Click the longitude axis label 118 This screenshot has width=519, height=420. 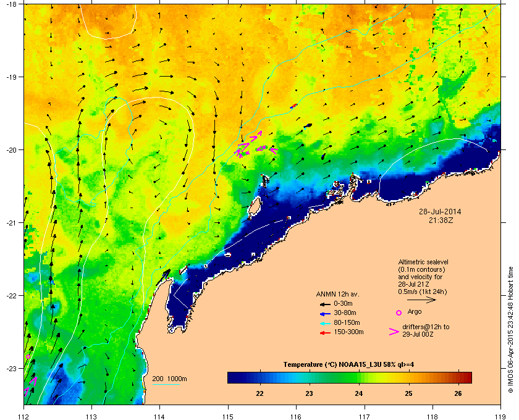click(x=432, y=416)
